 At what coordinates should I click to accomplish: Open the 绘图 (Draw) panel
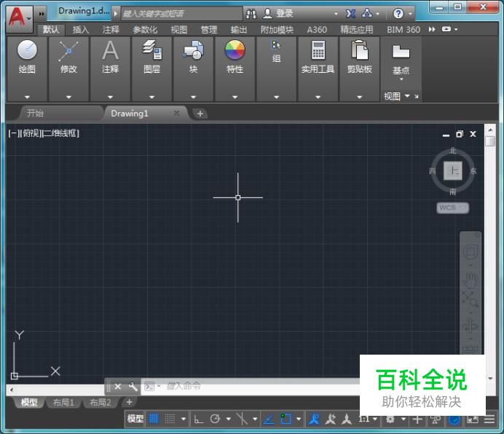tap(27, 57)
